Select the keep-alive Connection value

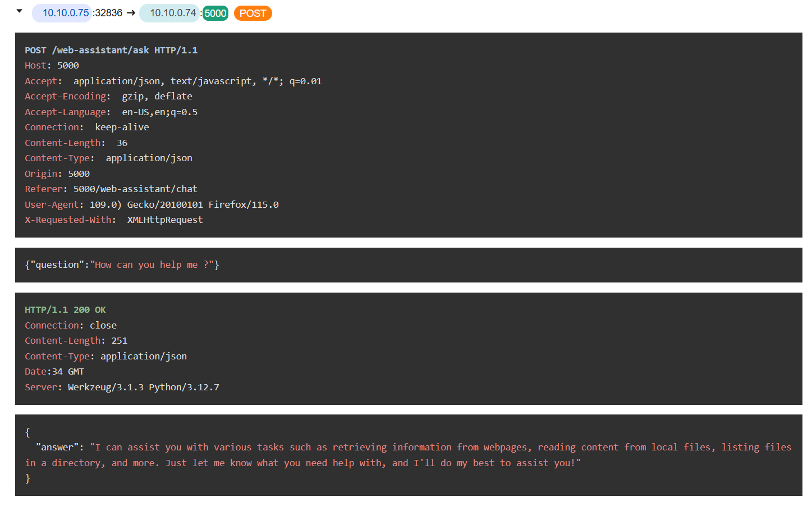[122, 127]
